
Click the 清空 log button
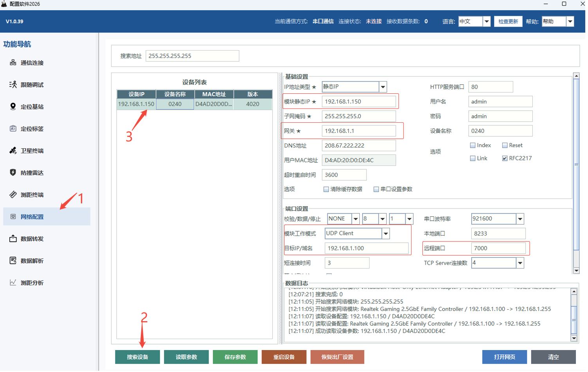(x=554, y=357)
